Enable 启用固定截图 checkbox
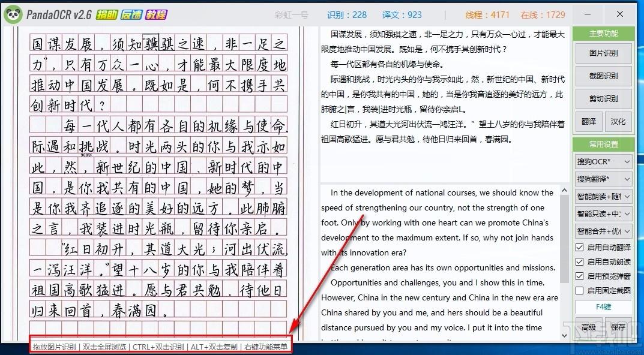This screenshot has height=355, width=644. (x=580, y=291)
